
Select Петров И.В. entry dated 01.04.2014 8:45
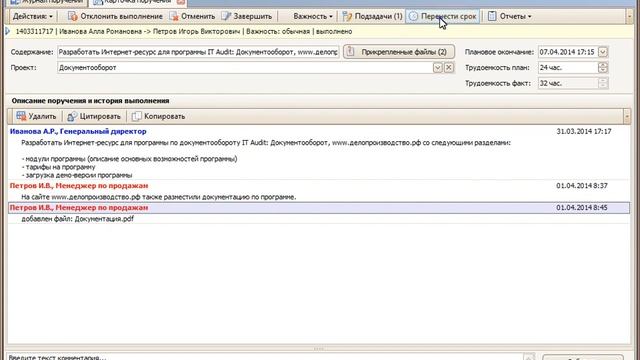318,208
